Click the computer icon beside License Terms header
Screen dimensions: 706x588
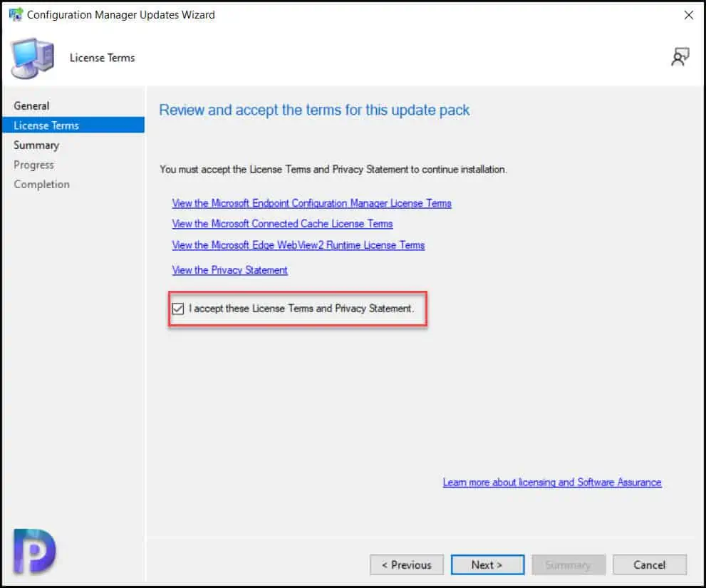tap(33, 58)
